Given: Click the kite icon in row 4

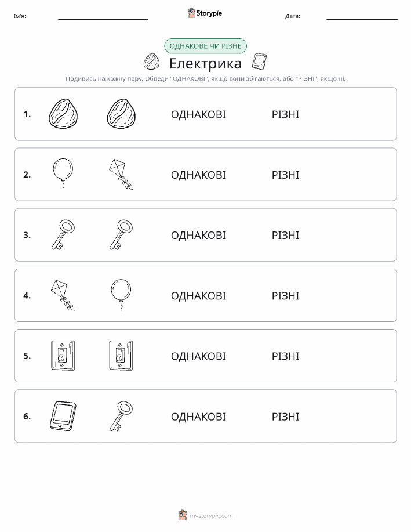Looking at the screenshot, I should pyautogui.click(x=63, y=295).
